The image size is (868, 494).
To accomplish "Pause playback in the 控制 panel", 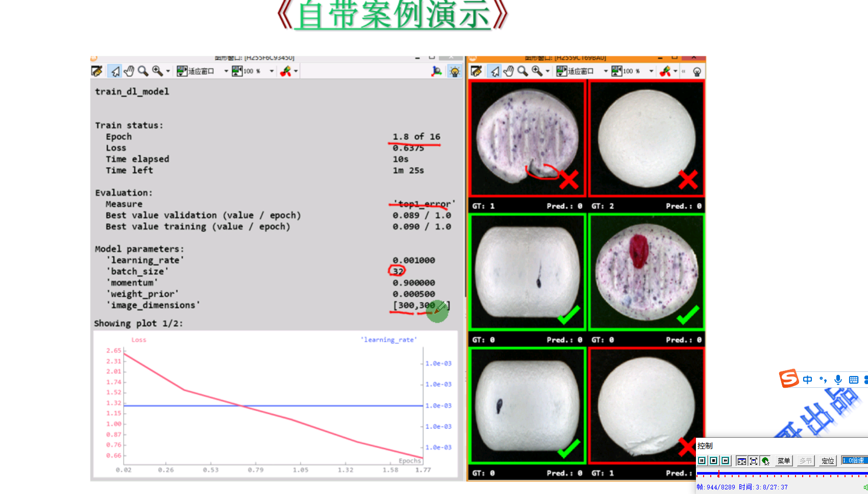I will [702, 461].
